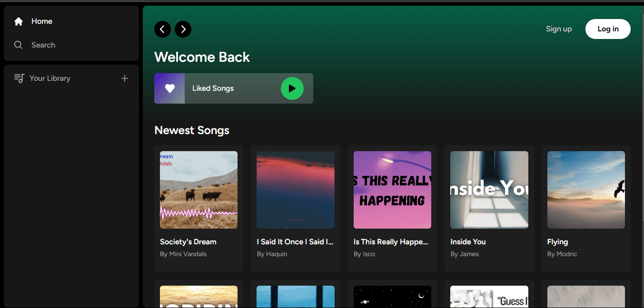This screenshot has height=308, width=644.
Task: Open the Flying song cover art
Action: tap(586, 190)
